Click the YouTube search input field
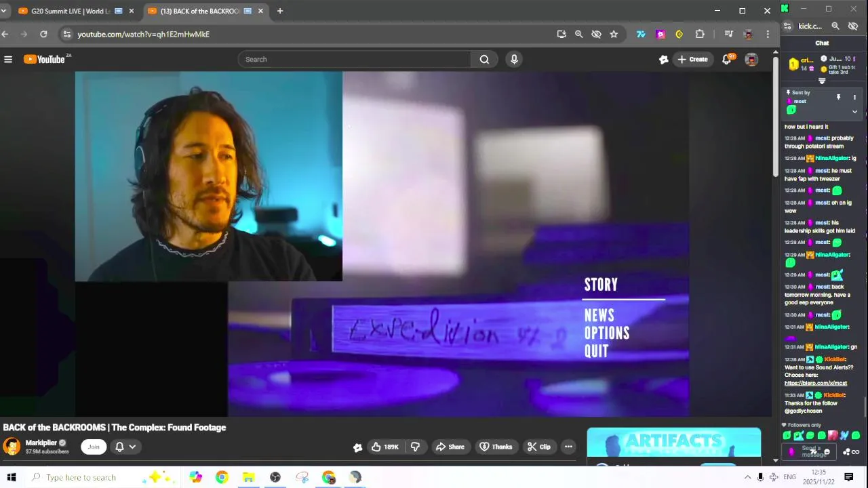 pos(355,60)
